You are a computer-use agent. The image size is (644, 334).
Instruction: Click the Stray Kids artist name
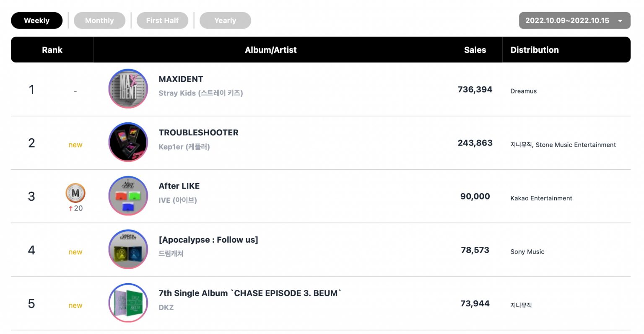[x=201, y=93]
